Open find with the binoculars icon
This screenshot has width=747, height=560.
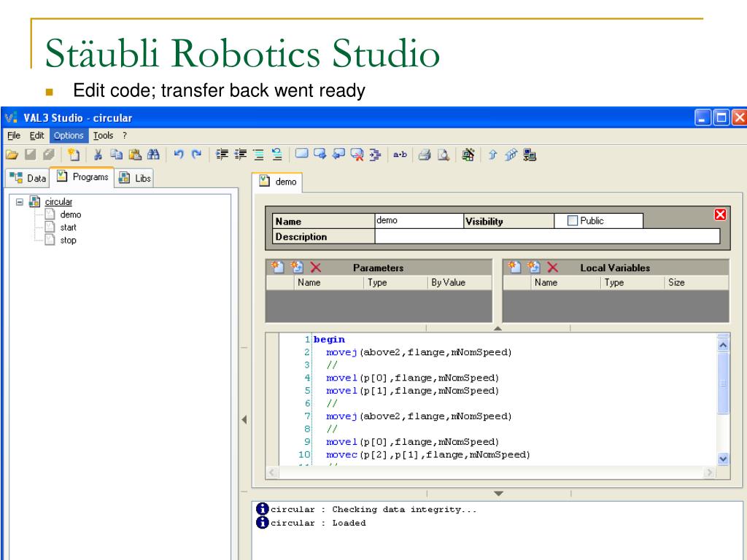pyautogui.click(x=153, y=155)
